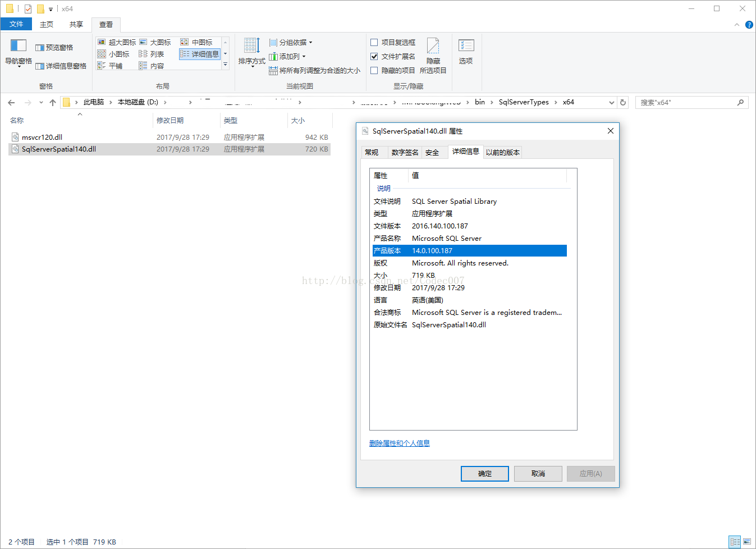Switch to List layout
The width and height of the screenshot is (756, 549).
152,54
